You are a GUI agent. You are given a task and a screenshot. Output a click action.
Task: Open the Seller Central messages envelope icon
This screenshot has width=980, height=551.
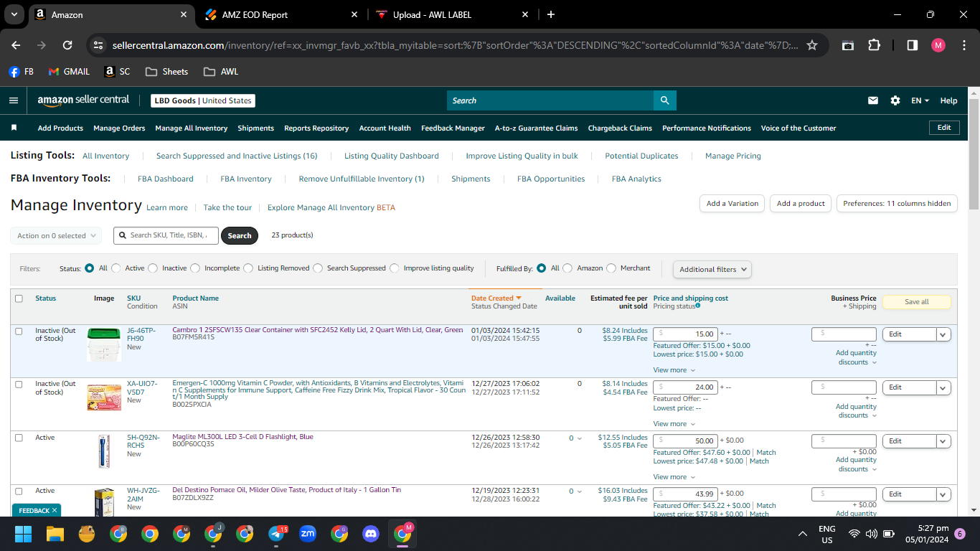pyautogui.click(x=873, y=100)
